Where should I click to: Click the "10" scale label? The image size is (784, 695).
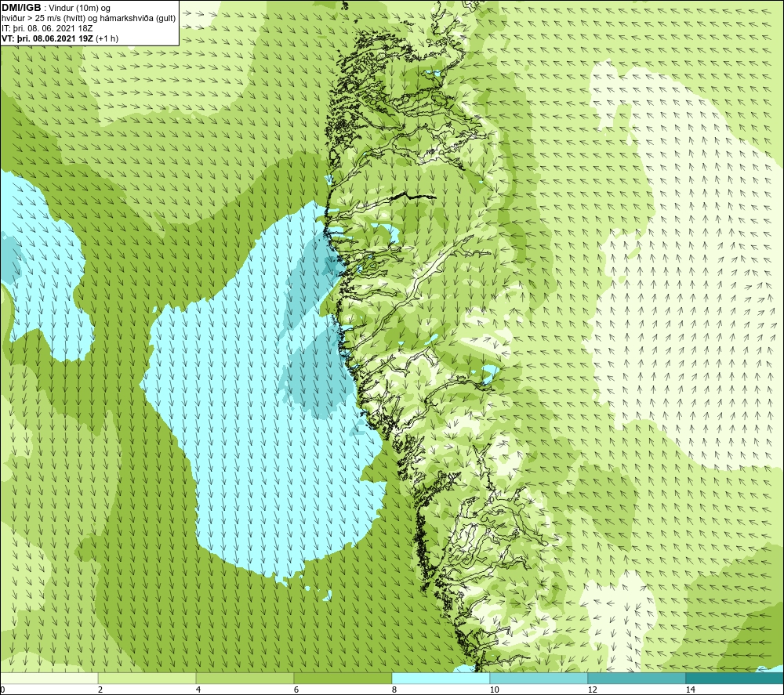[x=494, y=690]
